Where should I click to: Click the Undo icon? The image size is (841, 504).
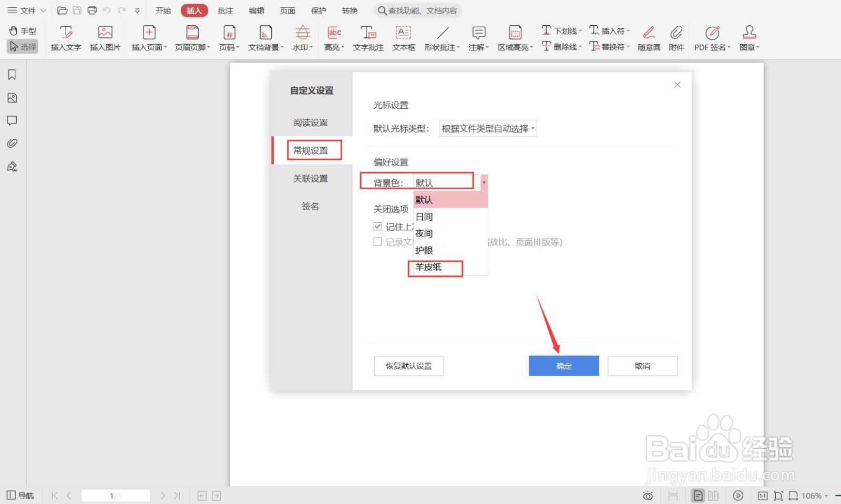pos(107,11)
